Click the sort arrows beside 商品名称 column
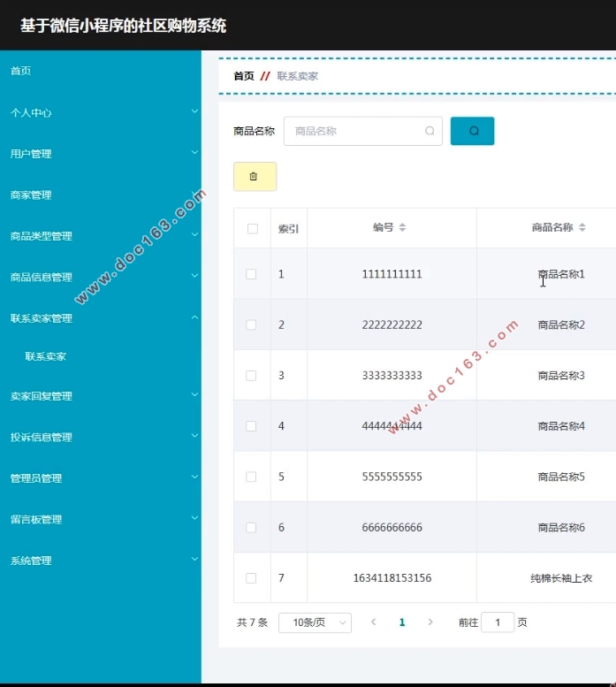Image resolution: width=616 pixels, height=687 pixels. [582, 228]
